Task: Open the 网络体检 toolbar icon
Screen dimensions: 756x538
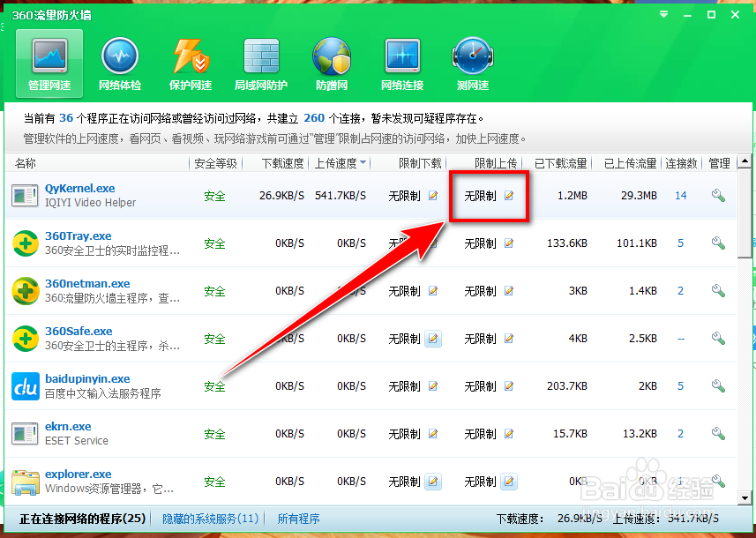Action: click(120, 64)
